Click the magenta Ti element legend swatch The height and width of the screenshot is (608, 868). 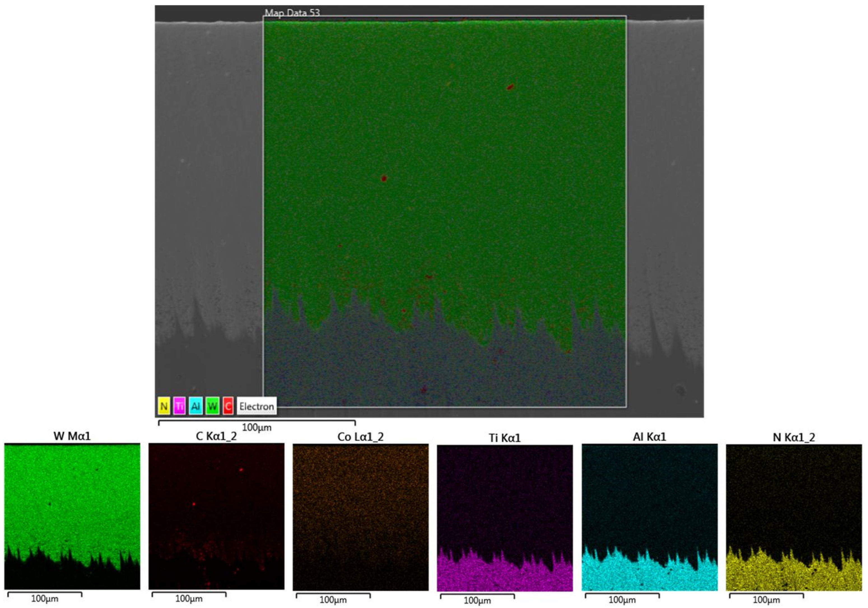180,406
